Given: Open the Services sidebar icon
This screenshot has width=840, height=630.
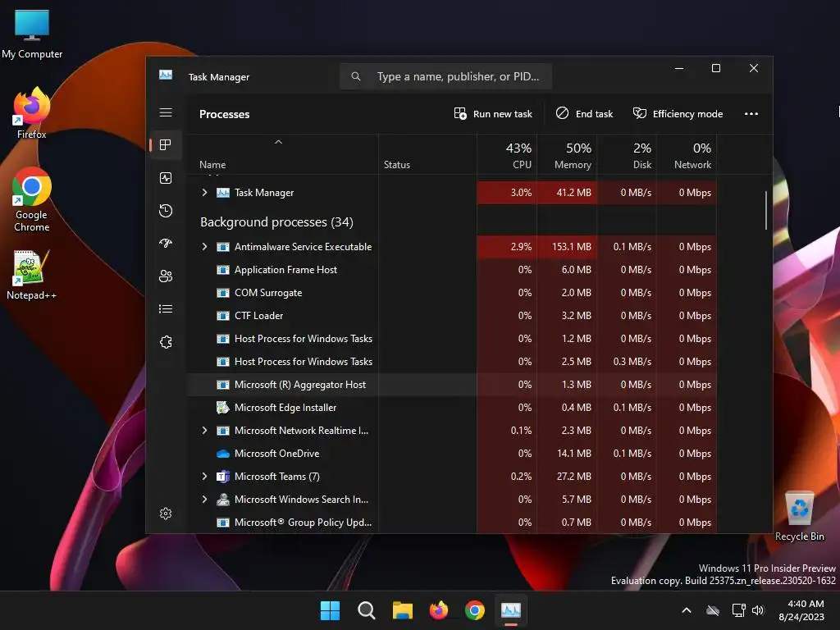Looking at the screenshot, I should coord(166,342).
